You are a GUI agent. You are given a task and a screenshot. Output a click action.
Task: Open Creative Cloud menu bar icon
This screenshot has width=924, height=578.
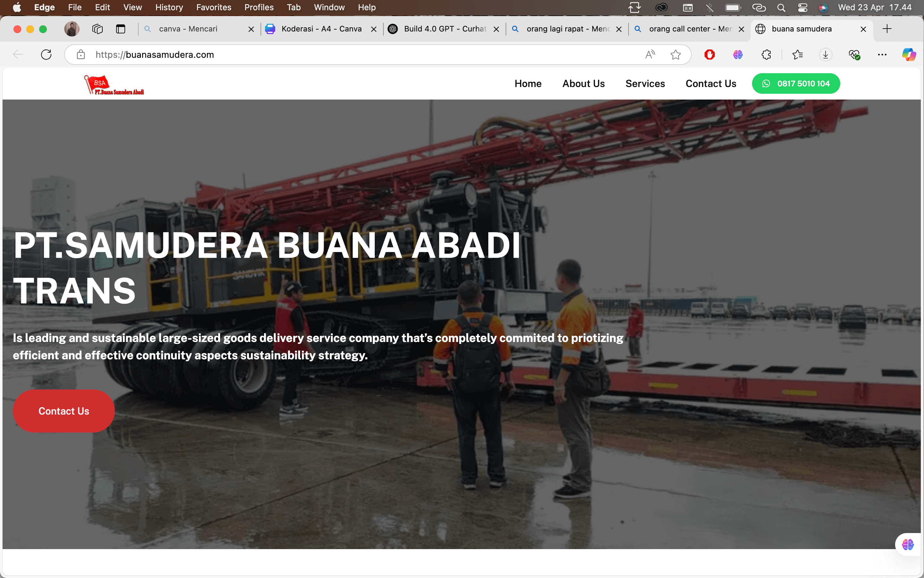[x=661, y=8]
